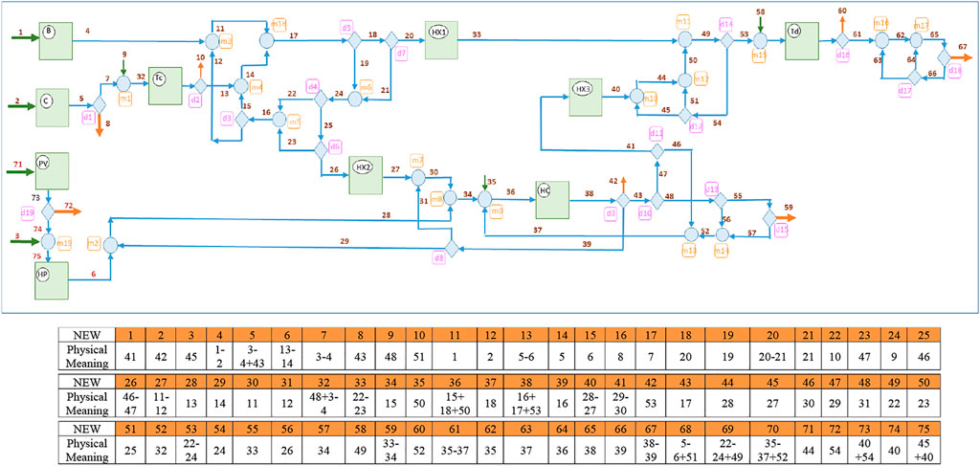
Task: Click the green block labeled B
Action: (56, 41)
